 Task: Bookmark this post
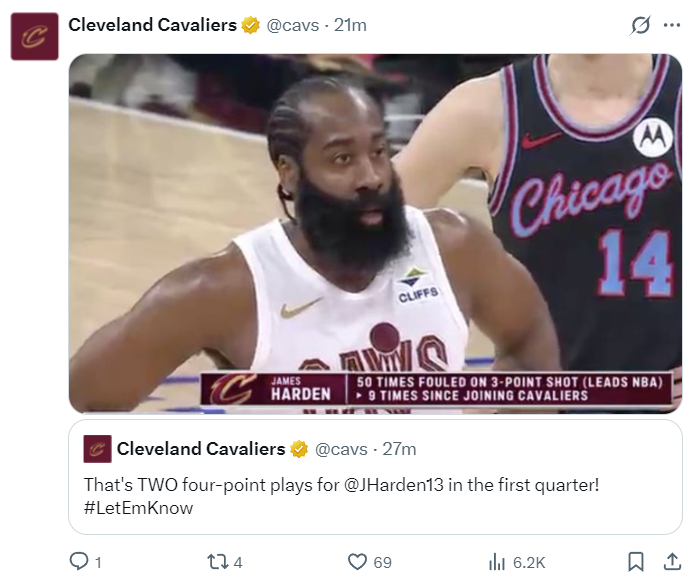tap(635, 562)
